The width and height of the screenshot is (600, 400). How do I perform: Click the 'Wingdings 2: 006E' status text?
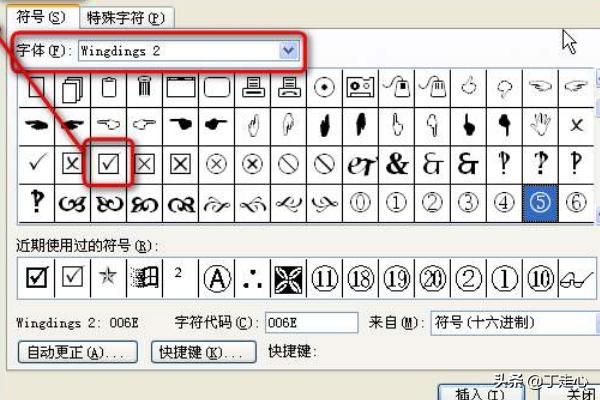[x=77, y=323]
